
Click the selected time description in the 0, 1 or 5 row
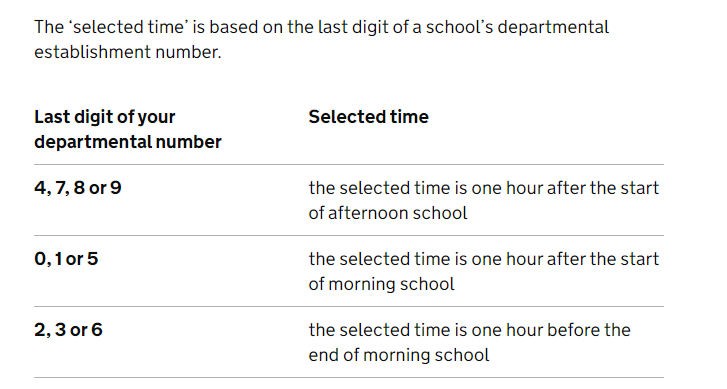[x=484, y=271]
